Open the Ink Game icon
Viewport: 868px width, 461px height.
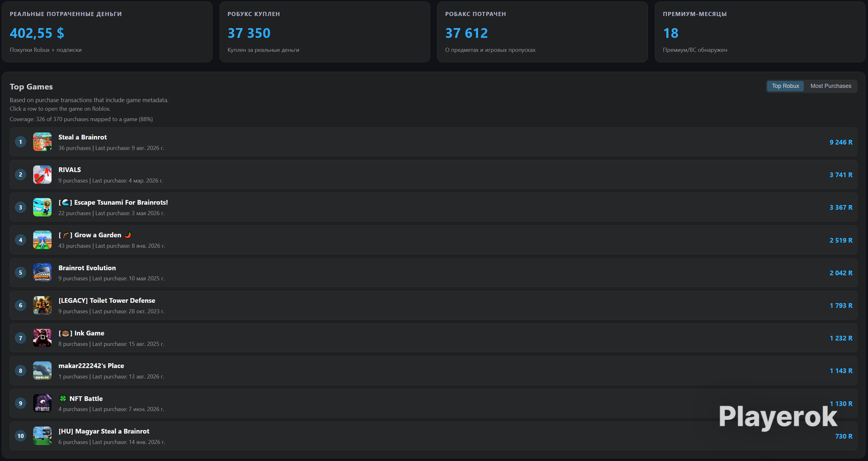(42, 338)
